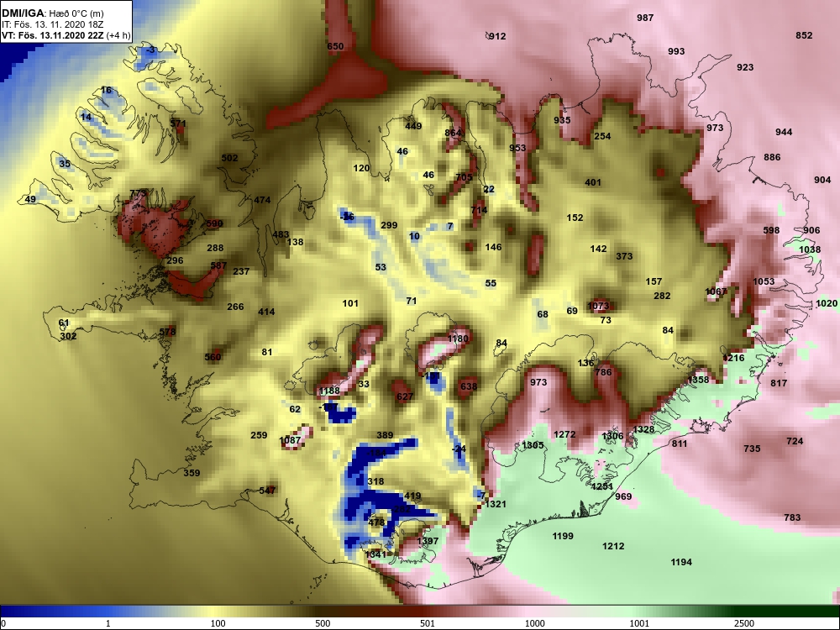Select the map value '547'

click(267, 491)
